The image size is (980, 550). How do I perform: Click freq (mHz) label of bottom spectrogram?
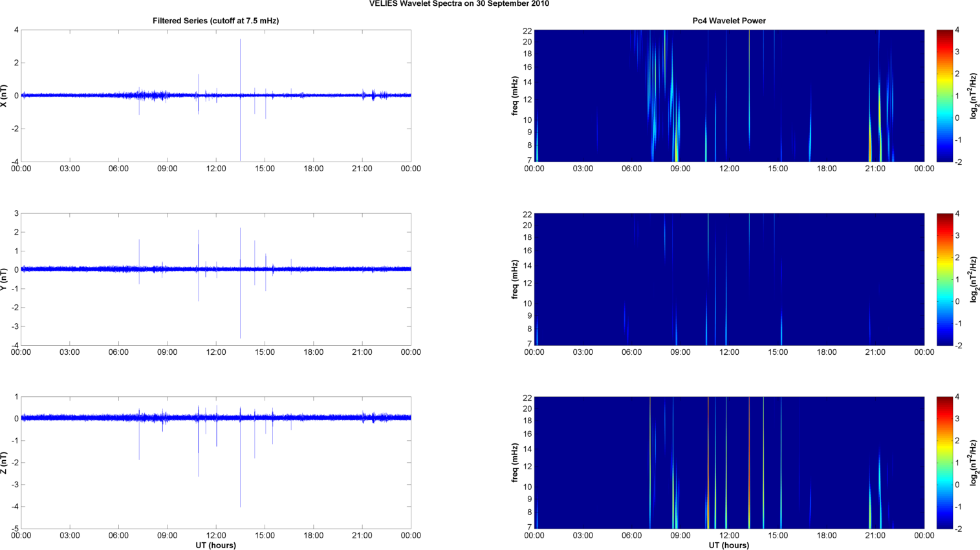(x=515, y=463)
